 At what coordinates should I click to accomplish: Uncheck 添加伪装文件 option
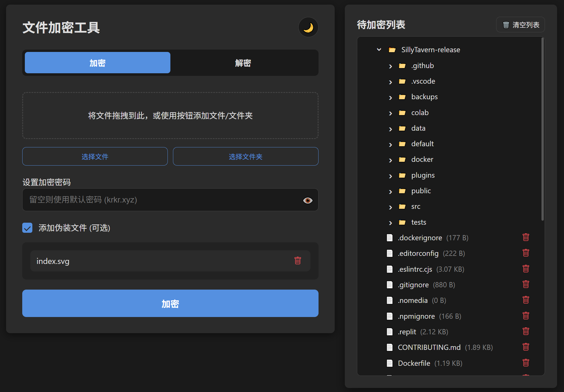[27, 228]
